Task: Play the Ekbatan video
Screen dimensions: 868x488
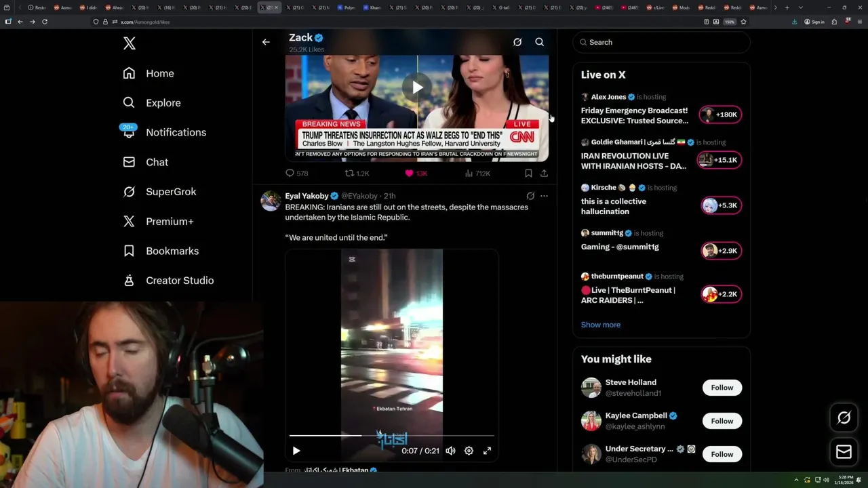Action: [x=296, y=451]
